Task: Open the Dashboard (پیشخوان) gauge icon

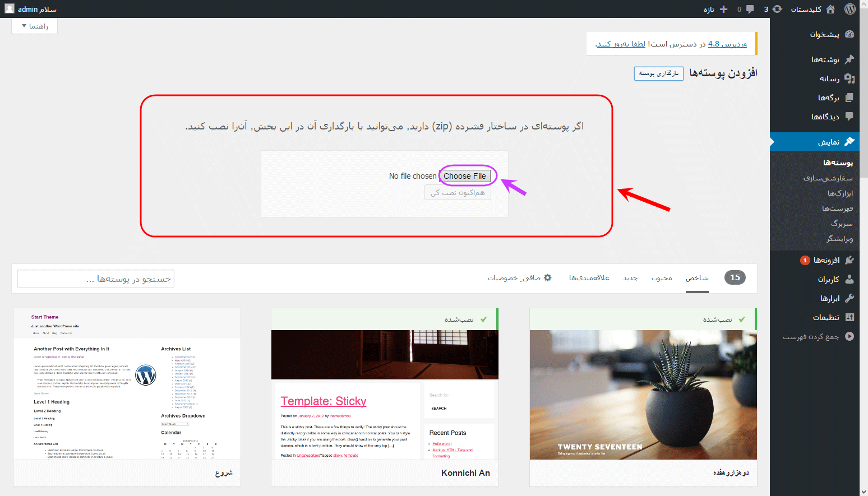Action: (849, 34)
